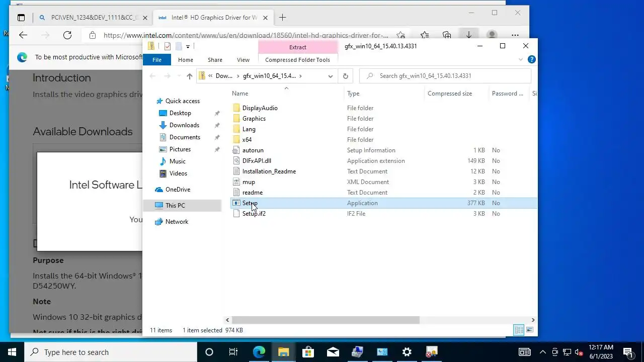Select Quick access in navigation pane

pos(182,101)
